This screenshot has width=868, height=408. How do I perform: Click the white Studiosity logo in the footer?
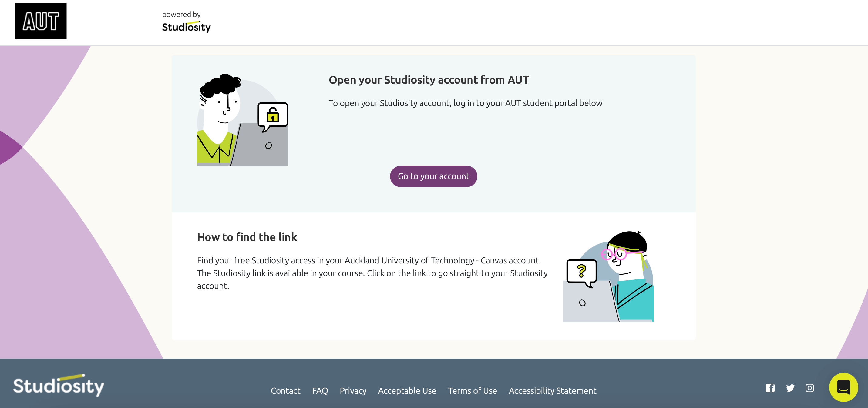59,385
